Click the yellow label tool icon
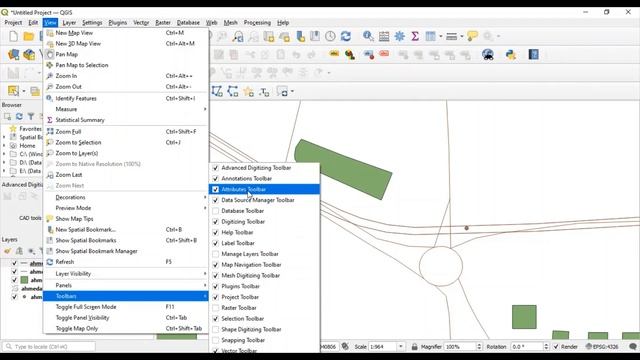The image size is (640, 360). (x=334, y=54)
